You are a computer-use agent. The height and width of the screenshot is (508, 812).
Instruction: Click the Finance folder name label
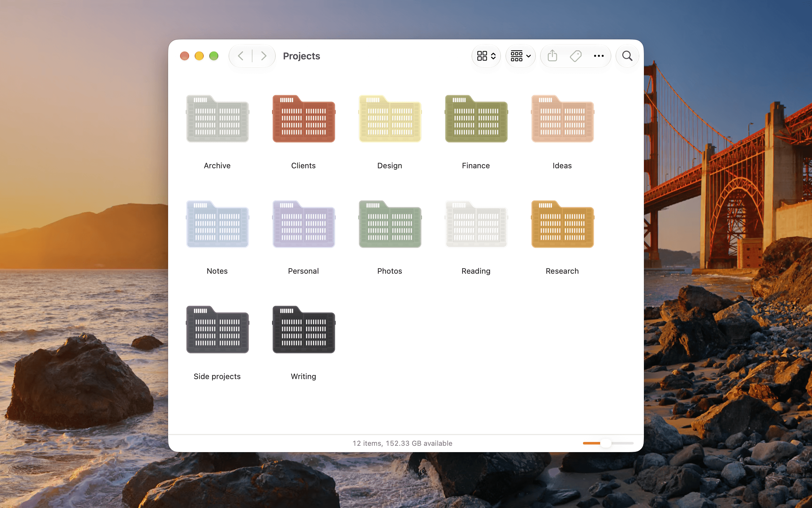coord(476,166)
